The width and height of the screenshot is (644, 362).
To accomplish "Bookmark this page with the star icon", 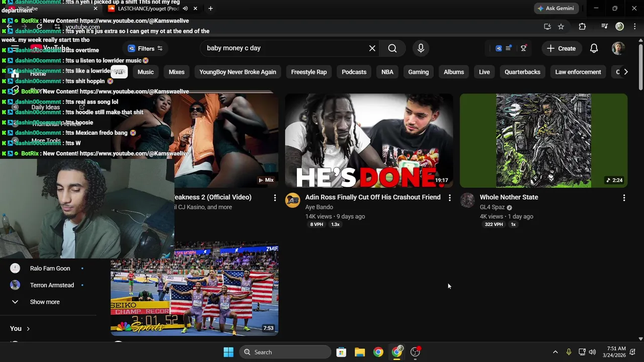I will [561, 27].
